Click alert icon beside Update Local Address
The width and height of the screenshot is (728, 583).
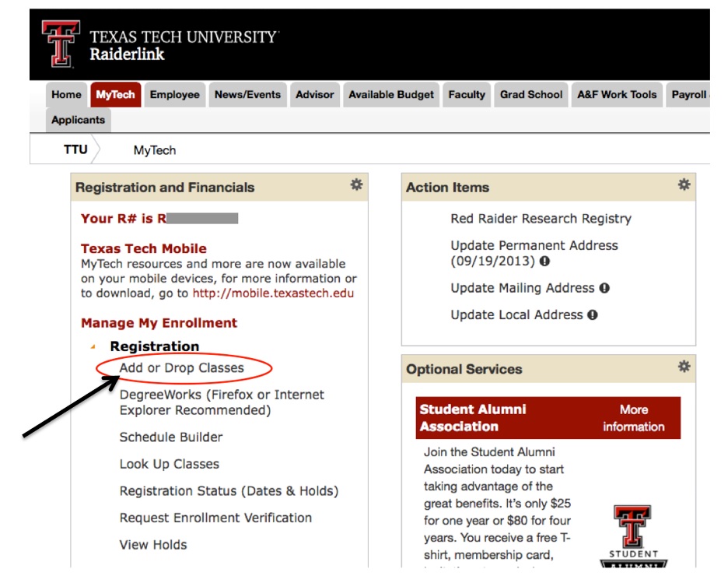point(593,315)
